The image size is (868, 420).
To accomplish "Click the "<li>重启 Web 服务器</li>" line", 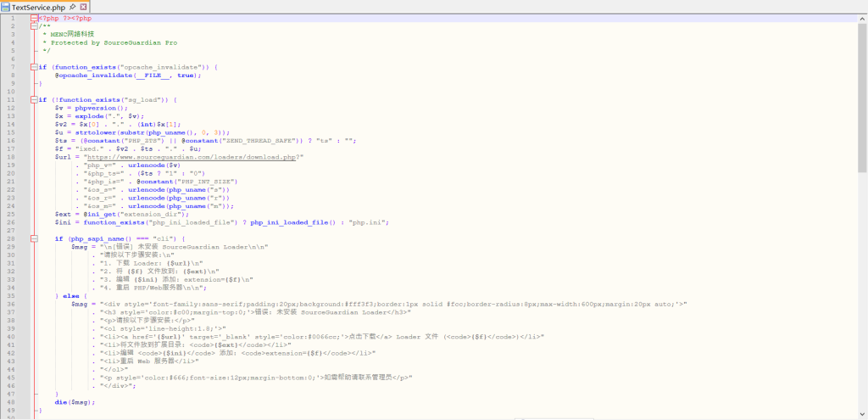I will coord(146,361).
